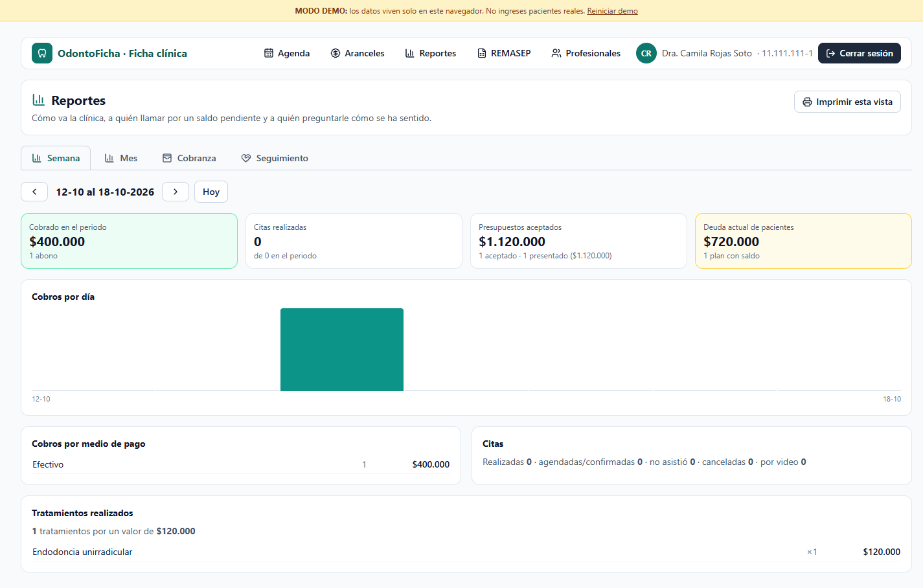923x588 pixels.
Task: Click Imprimir esta vista button
Action: click(847, 102)
